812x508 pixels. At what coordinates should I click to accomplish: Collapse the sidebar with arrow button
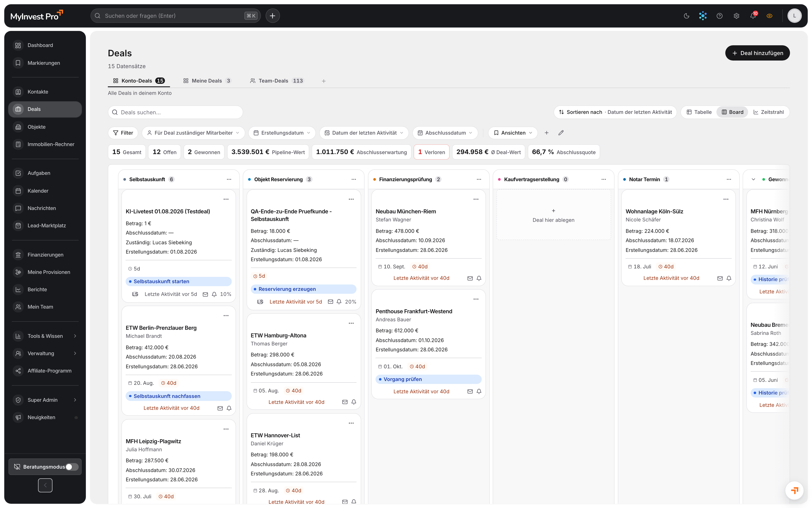[x=45, y=485]
